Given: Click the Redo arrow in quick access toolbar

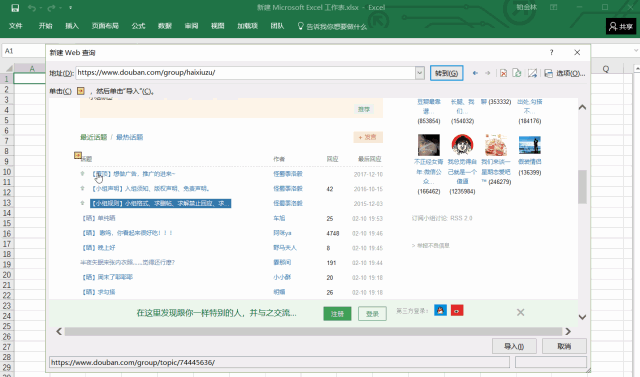Looking at the screenshot, I should coord(51,8).
